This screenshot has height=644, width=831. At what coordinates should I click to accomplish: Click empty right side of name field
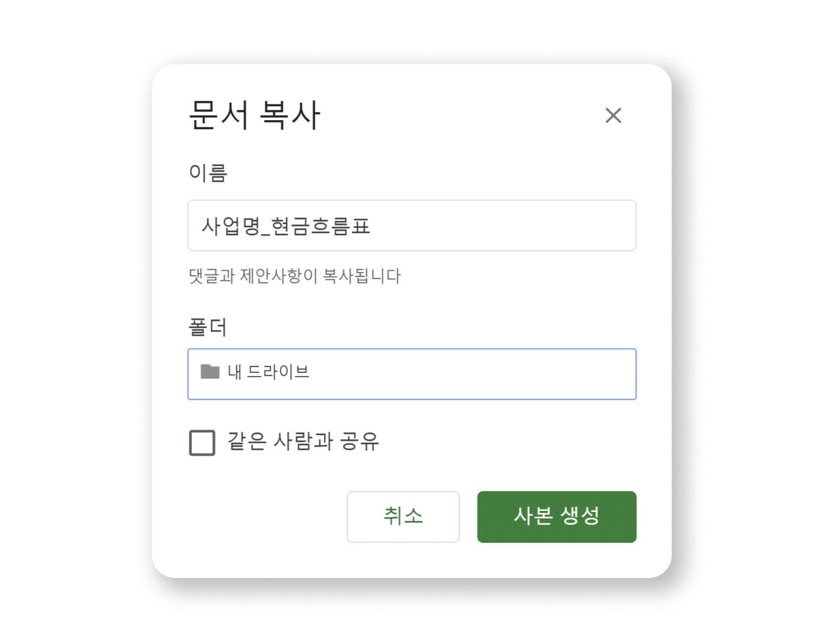coord(514,225)
